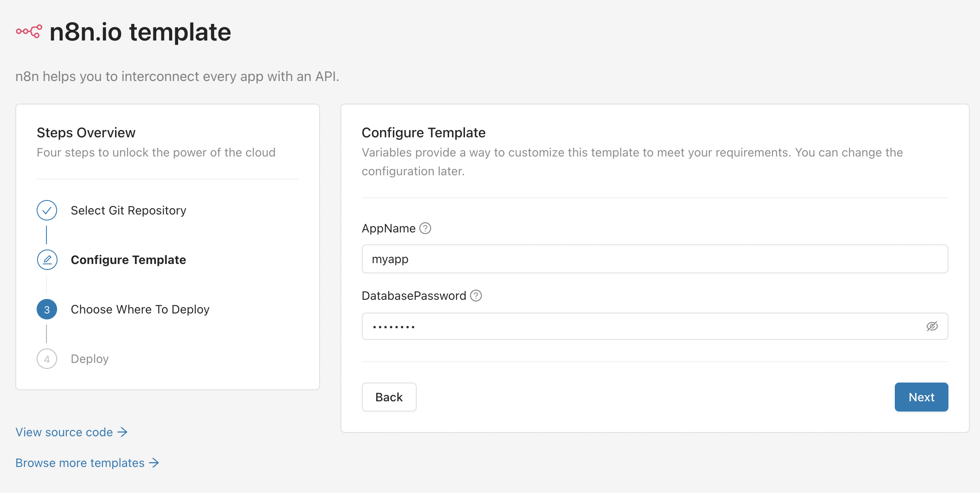The image size is (980, 493).
Task: Click step 3 number circle
Action: click(x=47, y=309)
